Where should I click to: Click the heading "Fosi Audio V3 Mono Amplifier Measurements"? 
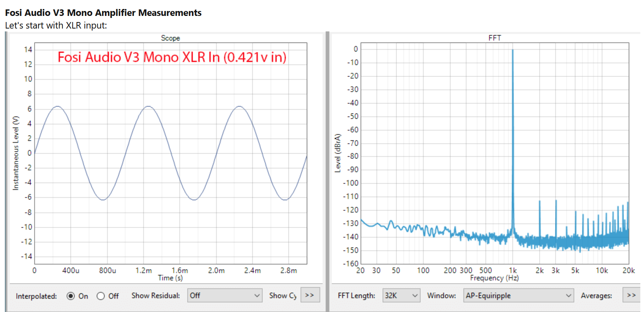103,13
